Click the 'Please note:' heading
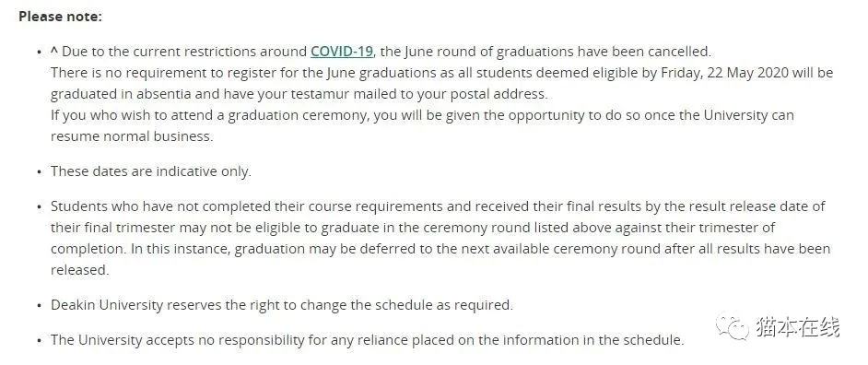Image resolution: width=868 pixels, height=365 pixels. 60,17
